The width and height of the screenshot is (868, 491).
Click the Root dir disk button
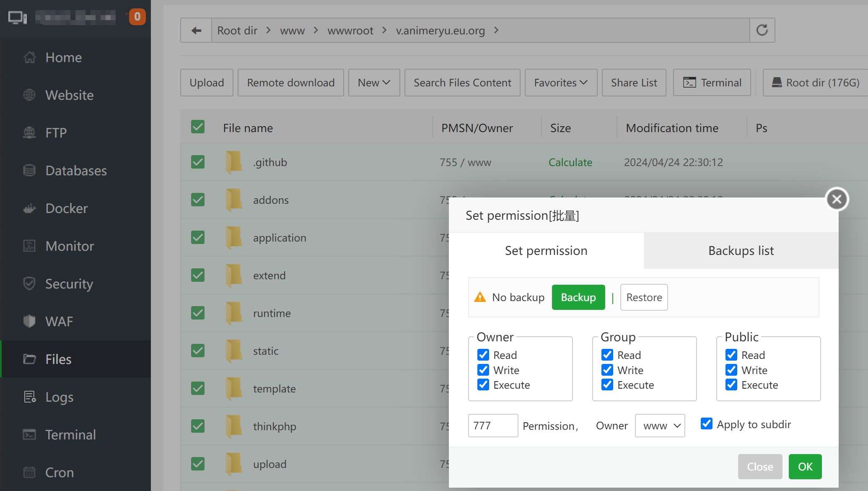815,83
